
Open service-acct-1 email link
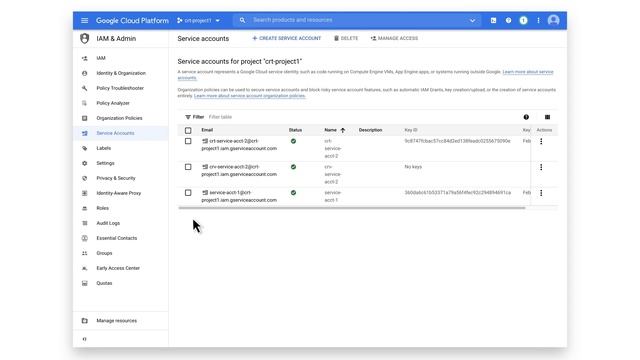[x=239, y=196]
